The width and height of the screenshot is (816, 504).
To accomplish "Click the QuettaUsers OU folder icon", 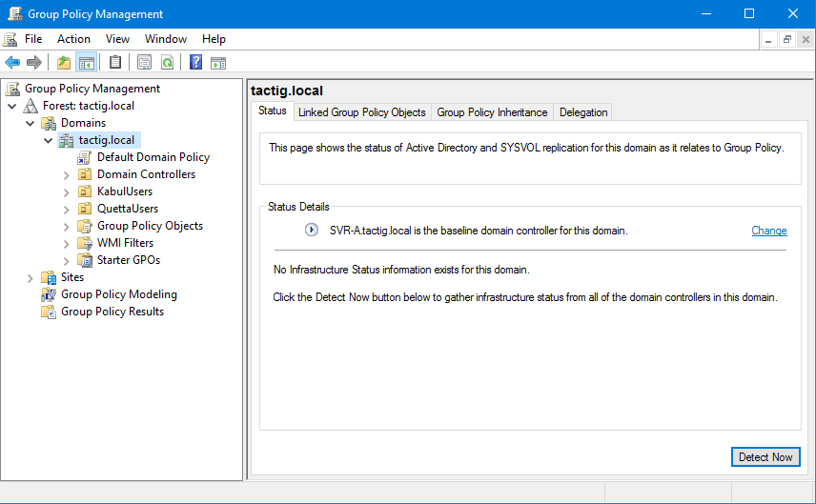I will click(x=85, y=209).
